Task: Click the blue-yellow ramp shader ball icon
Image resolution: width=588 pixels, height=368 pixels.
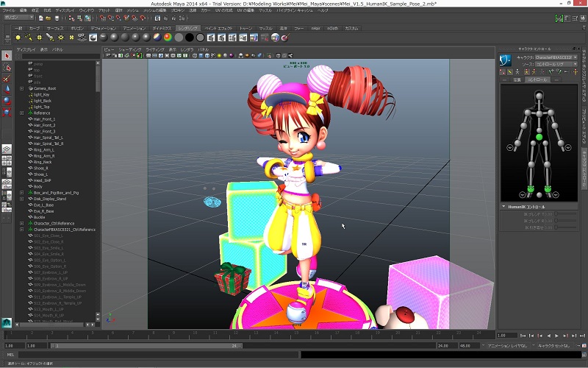Action: pos(157,38)
